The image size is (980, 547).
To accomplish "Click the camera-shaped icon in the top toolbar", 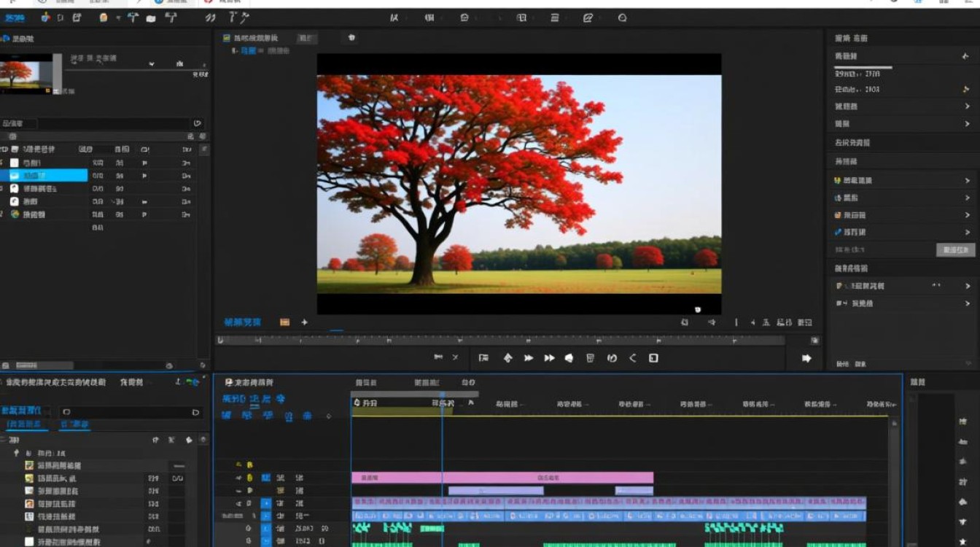I will coord(151,18).
